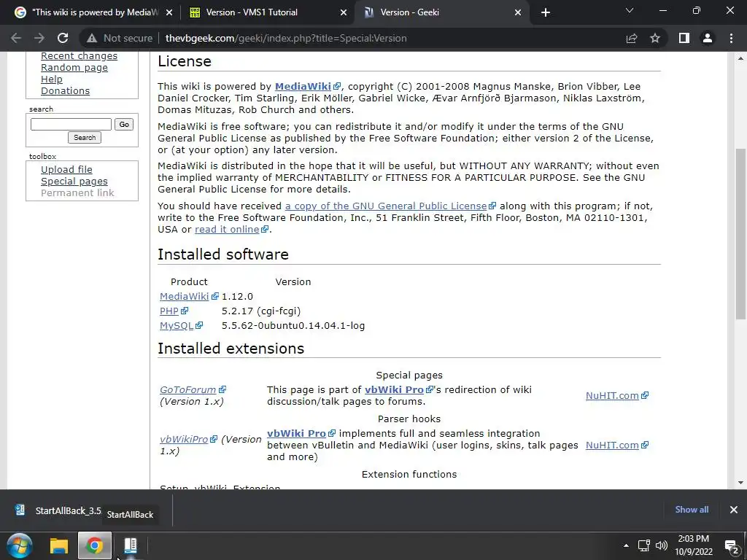The width and height of the screenshot is (747, 560).
Task: Open the vbWikiPro extension link
Action: 184,439
